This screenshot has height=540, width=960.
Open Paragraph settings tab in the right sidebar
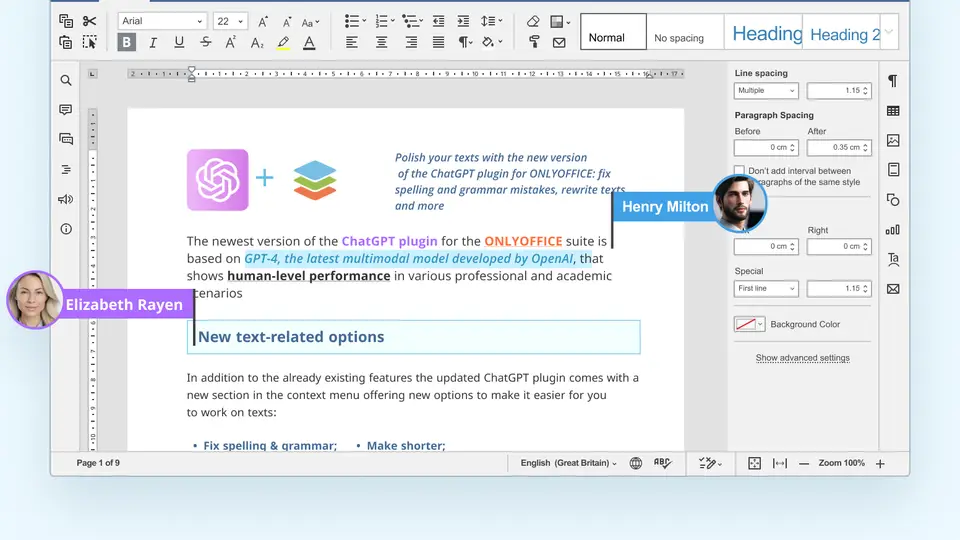(x=893, y=81)
